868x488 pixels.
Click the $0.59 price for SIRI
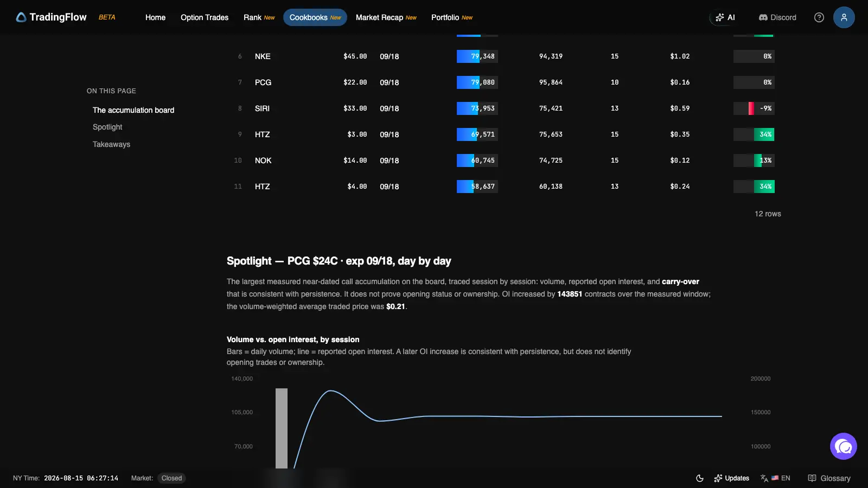680,108
